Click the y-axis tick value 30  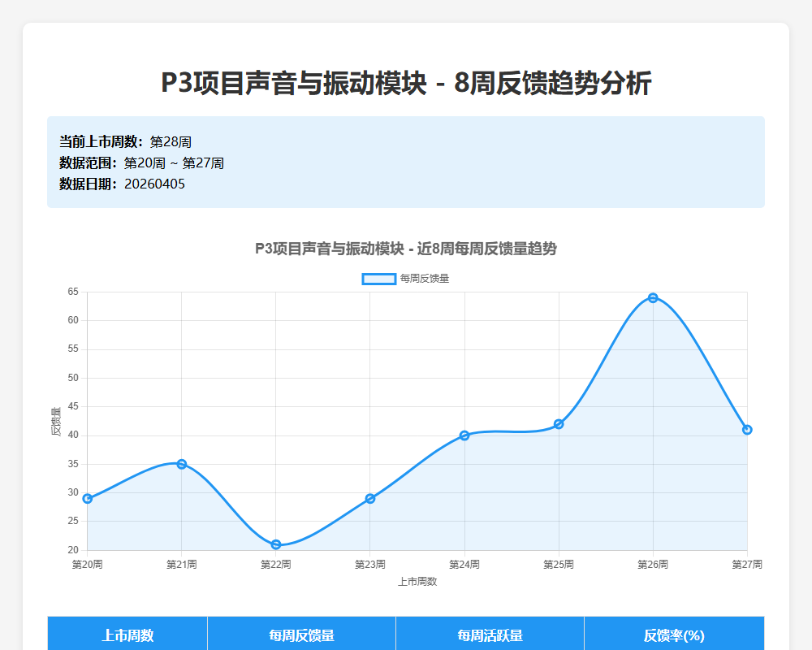pos(73,492)
